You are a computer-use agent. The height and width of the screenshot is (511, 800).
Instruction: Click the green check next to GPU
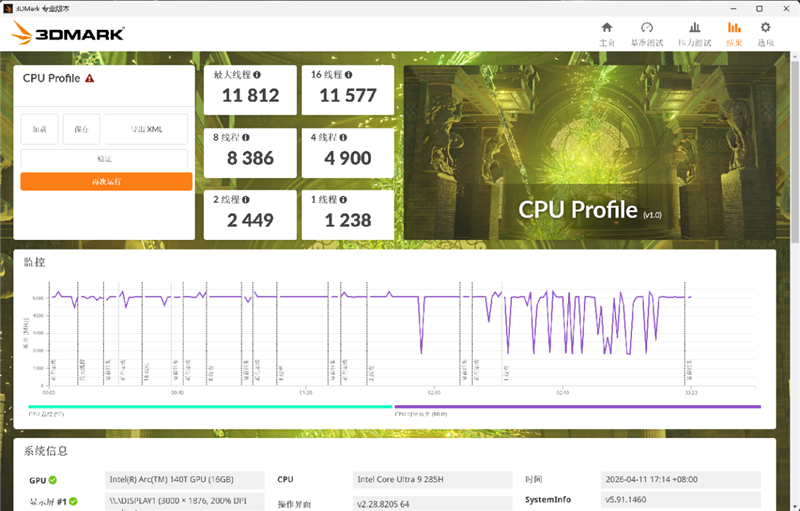[53, 480]
